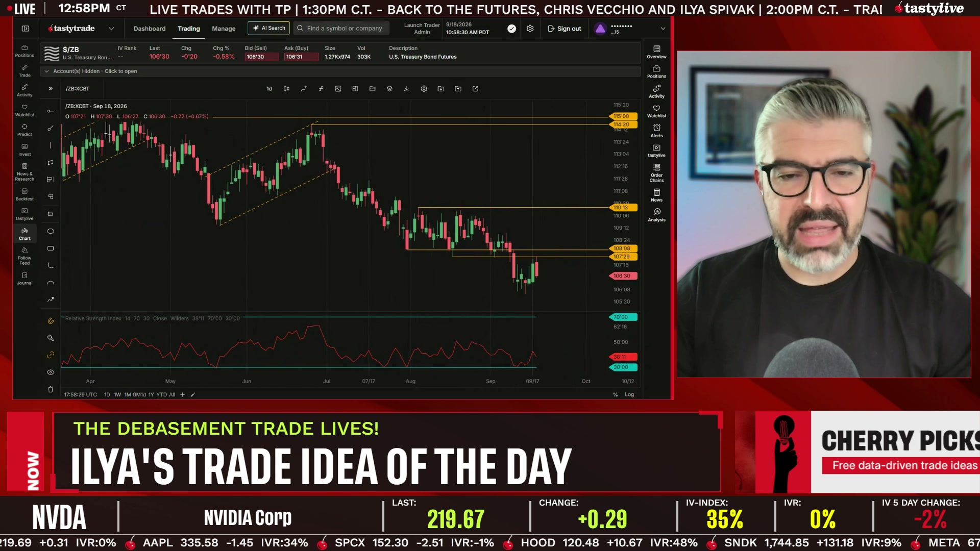
Task: Click the Find a symbol search field
Action: (341, 28)
